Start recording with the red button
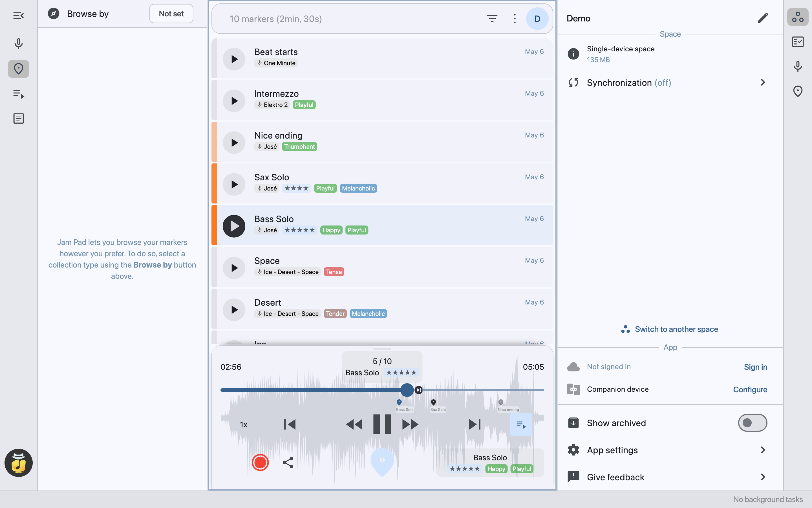This screenshot has height=508, width=812. click(260, 463)
